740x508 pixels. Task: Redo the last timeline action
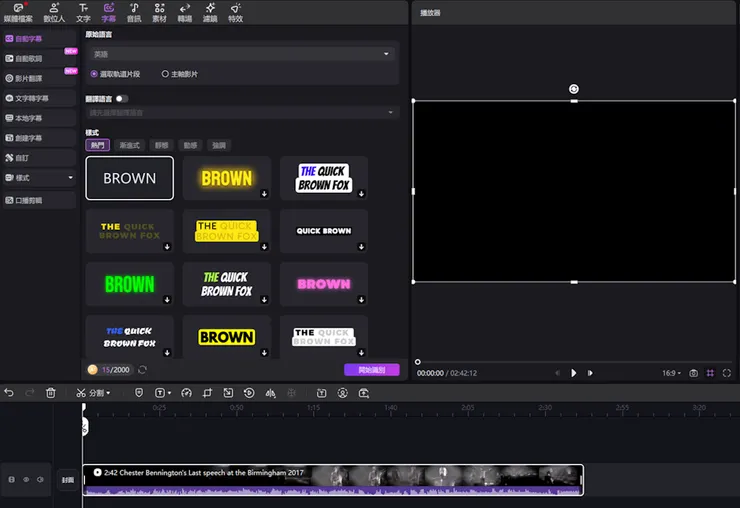29,393
